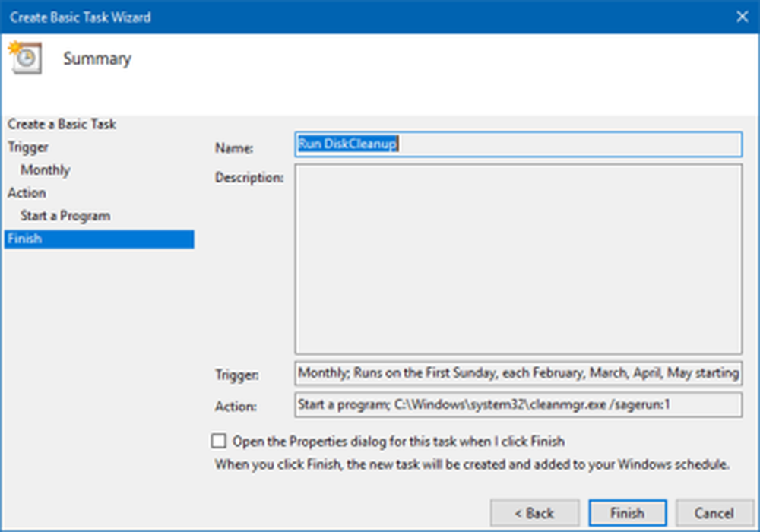The width and height of the screenshot is (760, 532).
Task: Click the Summary heading text
Action: [x=97, y=59]
